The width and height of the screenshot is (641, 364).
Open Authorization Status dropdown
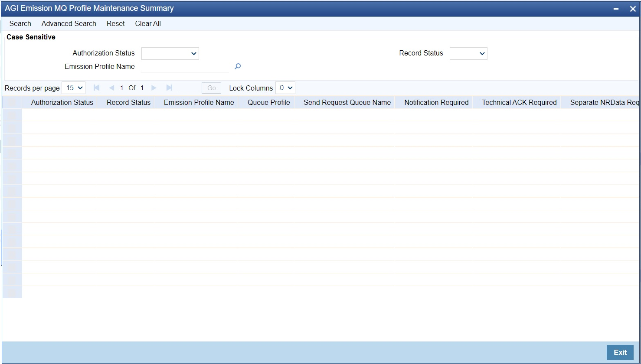(x=170, y=53)
